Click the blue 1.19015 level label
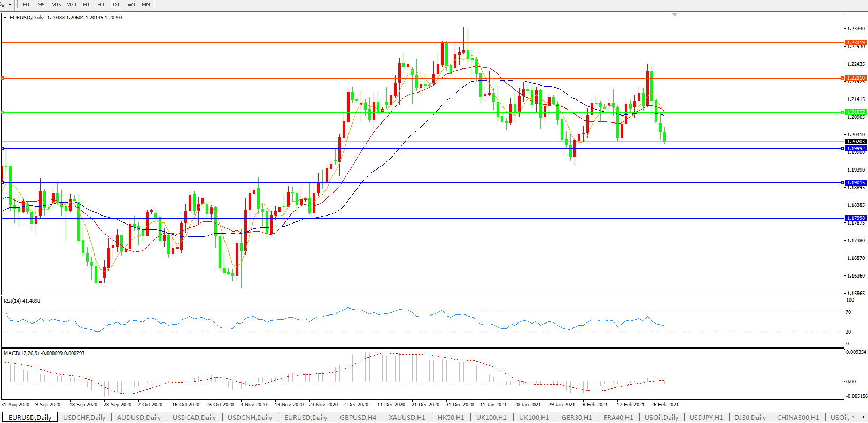The width and height of the screenshot is (868, 423). [x=855, y=183]
